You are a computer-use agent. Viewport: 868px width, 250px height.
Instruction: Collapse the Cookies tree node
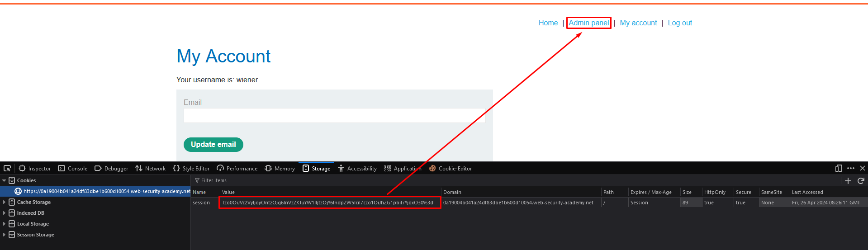(4, 180)
